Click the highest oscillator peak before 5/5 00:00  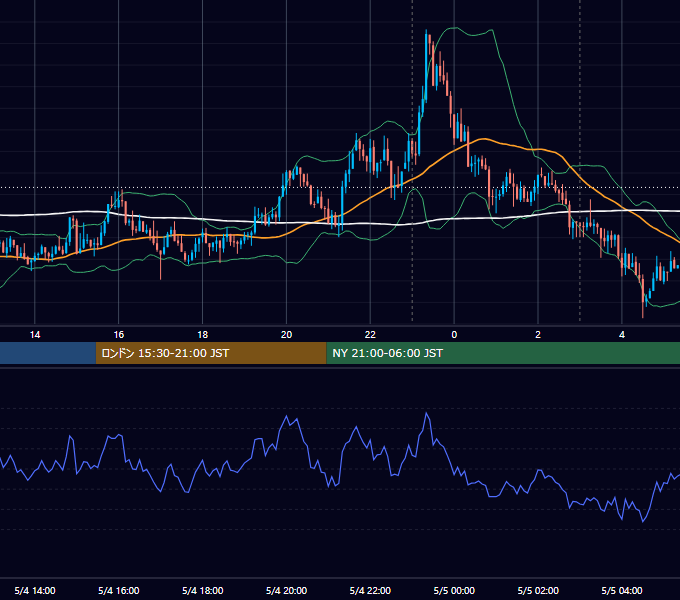[x=427, y=413]
